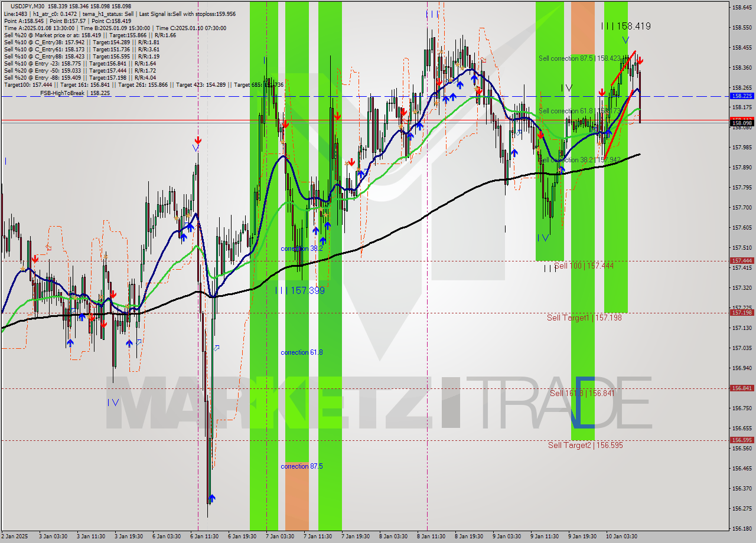This screenshot has height=543, width=756.
Task: Select the blue 'correction 61.8' label
Action: pos(302,352)
